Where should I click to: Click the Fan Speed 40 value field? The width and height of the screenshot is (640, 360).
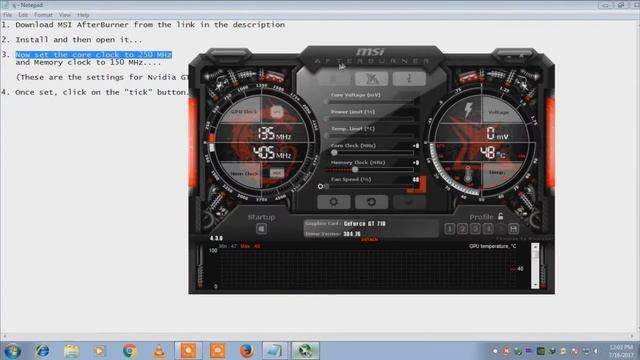(416, 180)
